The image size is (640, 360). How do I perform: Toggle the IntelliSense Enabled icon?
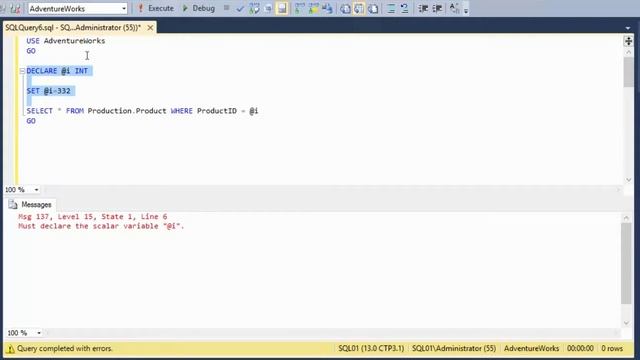[282, 8]
